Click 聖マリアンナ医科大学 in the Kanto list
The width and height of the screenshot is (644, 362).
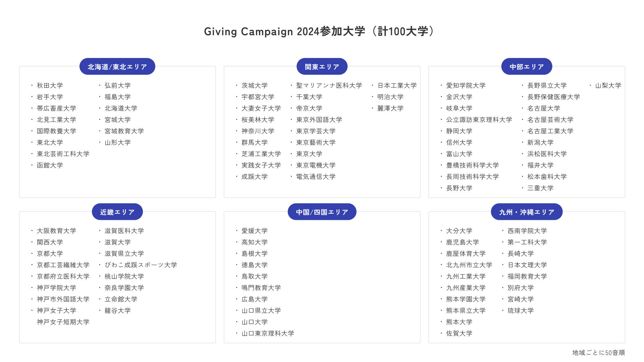point(329,85)
